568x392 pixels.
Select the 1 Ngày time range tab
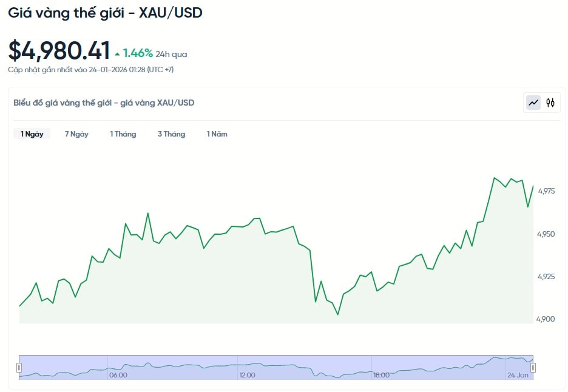[32, 133]
